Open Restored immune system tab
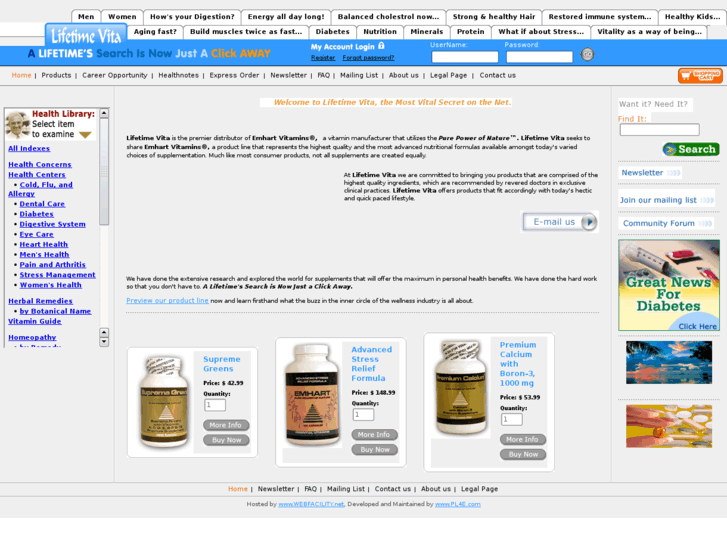The height and width of the screenshot is (545, 727). tap(600, 17)
